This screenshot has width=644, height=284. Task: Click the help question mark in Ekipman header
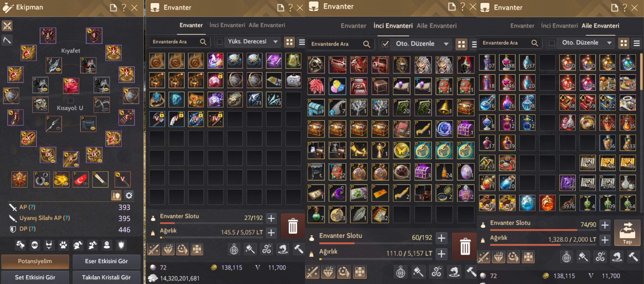pyautogui.click(x=124, y=7)
